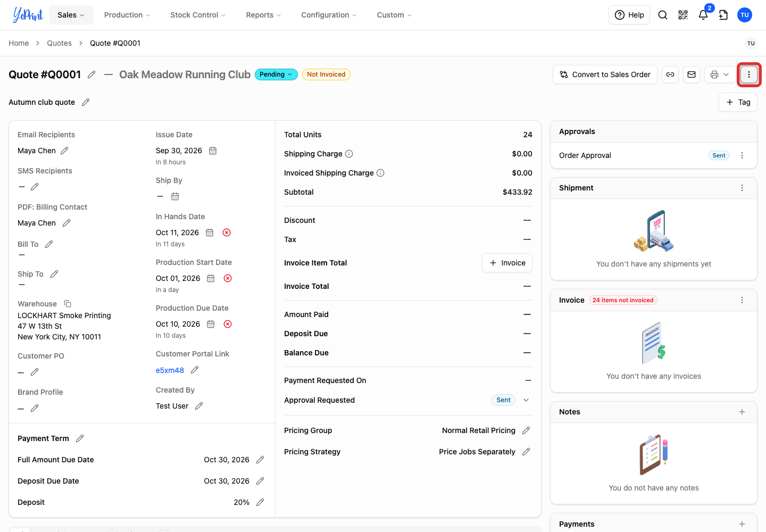Edit the Quote #Q0001 number pencil
This screenshot has width=766, height=532.
(x=91, y=74)
